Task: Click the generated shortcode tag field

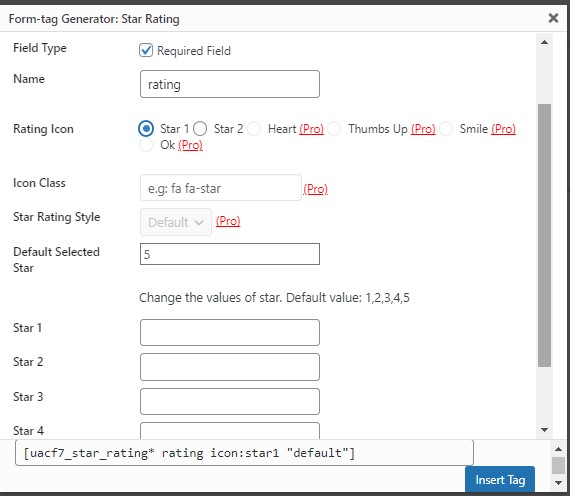Action: pyautogui.click(x=244, y=453)
